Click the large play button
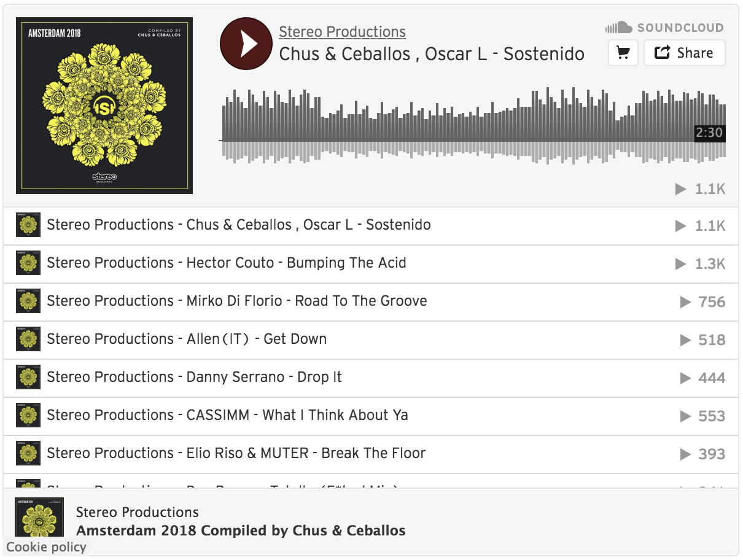 coord(246,44)
